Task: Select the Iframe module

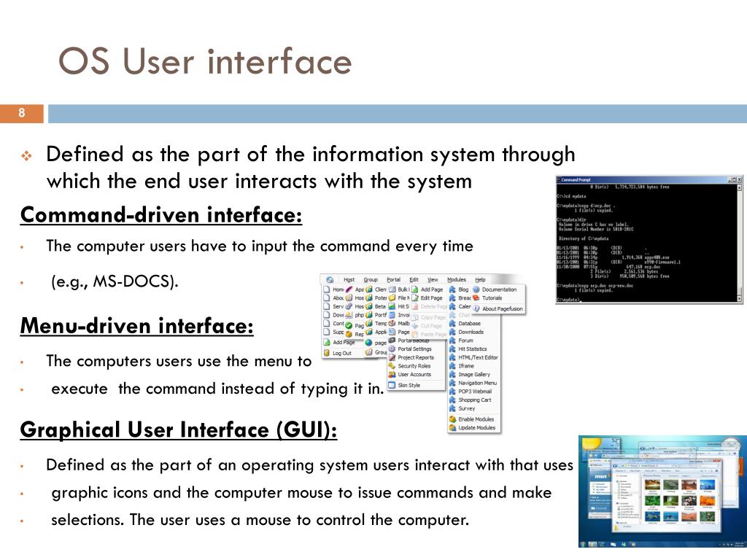Action: (466, 366)
